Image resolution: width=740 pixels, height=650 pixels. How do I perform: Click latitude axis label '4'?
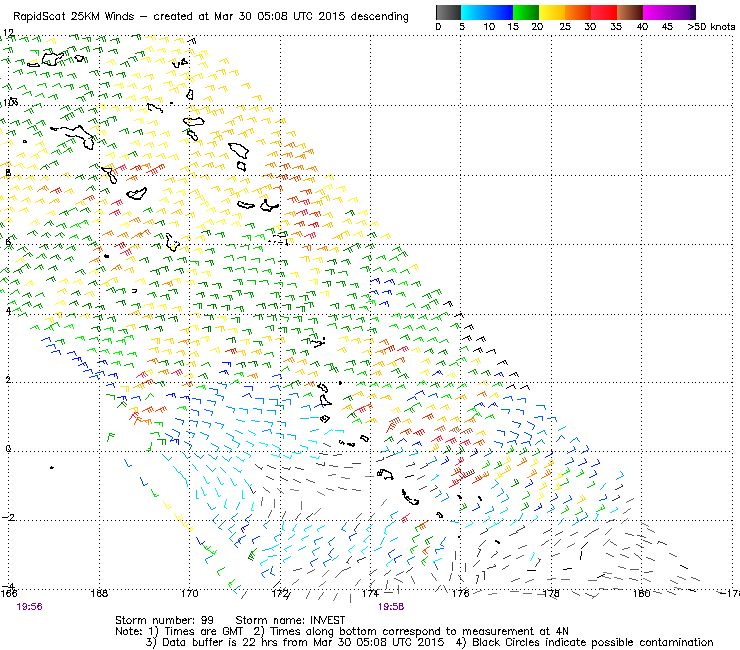[8, 311]
